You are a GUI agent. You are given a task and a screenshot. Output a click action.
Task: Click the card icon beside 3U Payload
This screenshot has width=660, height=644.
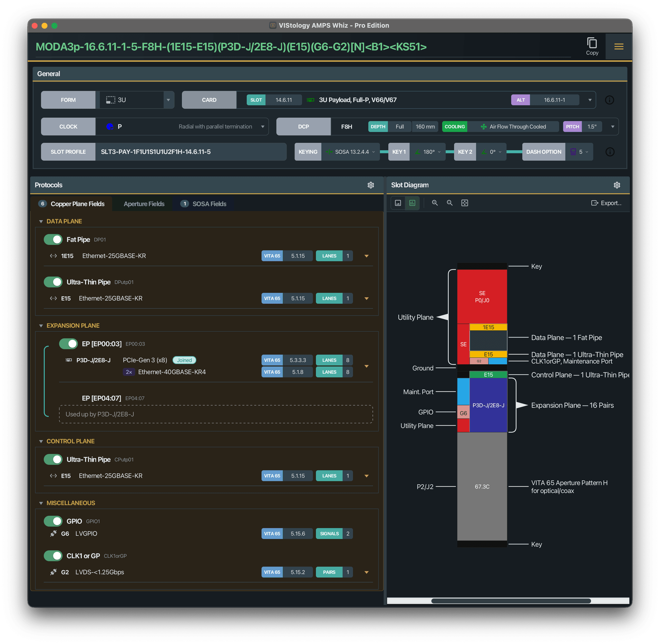click(x=311, y=100)
